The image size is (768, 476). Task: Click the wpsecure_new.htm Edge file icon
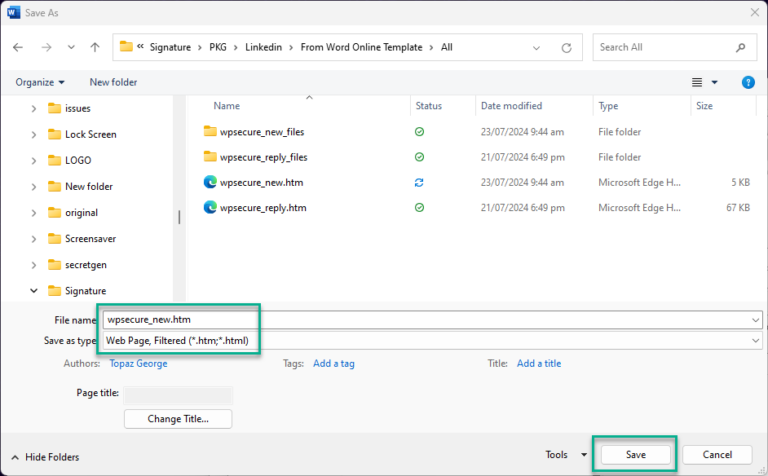tap(210, 182)
